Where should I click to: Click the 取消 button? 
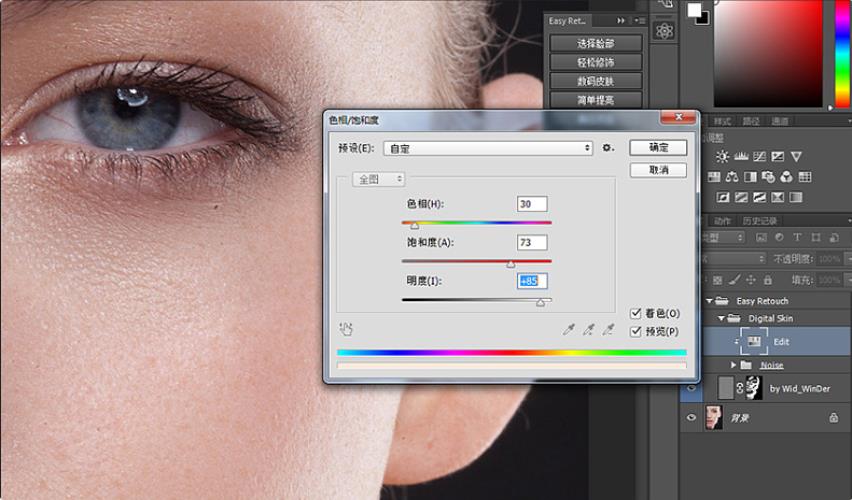(x=658, y=170)
